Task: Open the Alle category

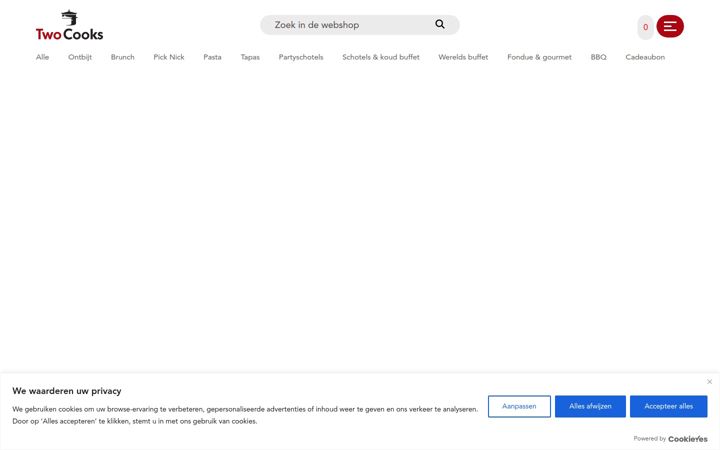Action: click(x=42, y=57)
